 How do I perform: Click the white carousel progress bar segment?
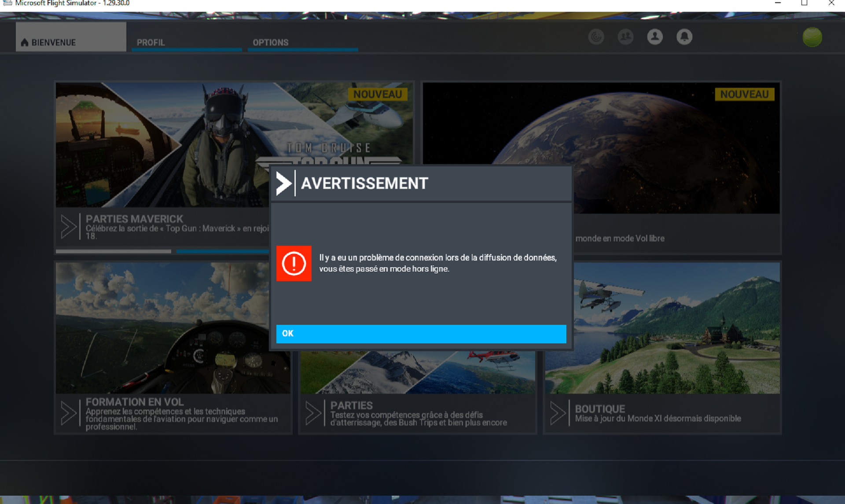click(114, 251)
